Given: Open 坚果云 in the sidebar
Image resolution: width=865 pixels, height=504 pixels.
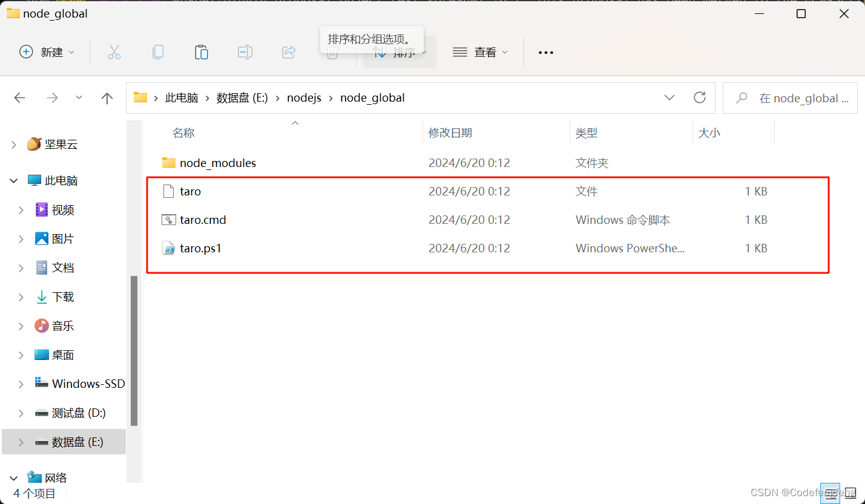Looking at the screenshot, I should click(x=61, y=145).
